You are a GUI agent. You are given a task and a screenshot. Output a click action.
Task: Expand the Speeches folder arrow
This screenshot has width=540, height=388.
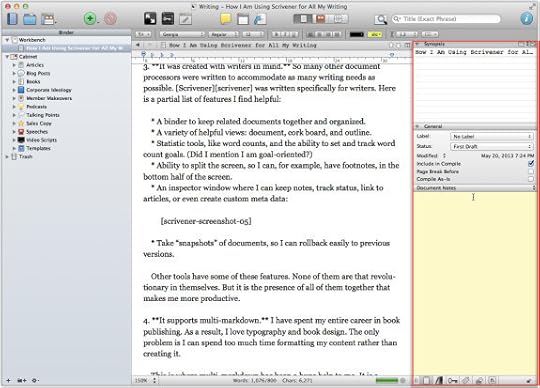click(14, 132)
